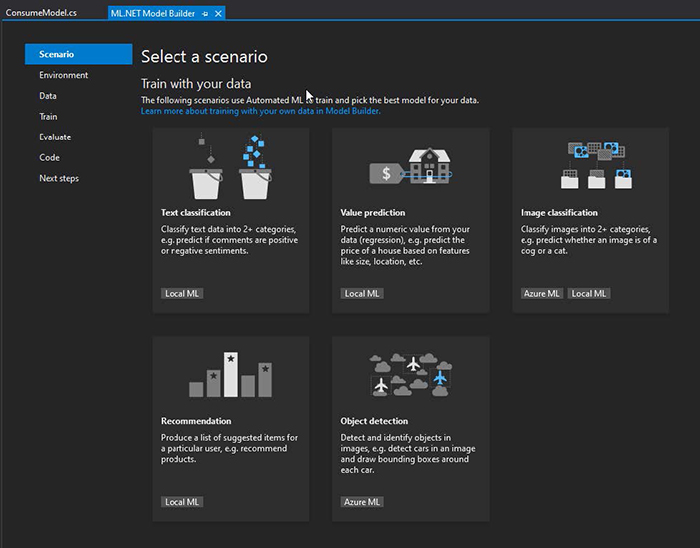Viewport: 700px width, 548px height.
Task: Open Learn more about training link
Action: click(x=260, y=111)
